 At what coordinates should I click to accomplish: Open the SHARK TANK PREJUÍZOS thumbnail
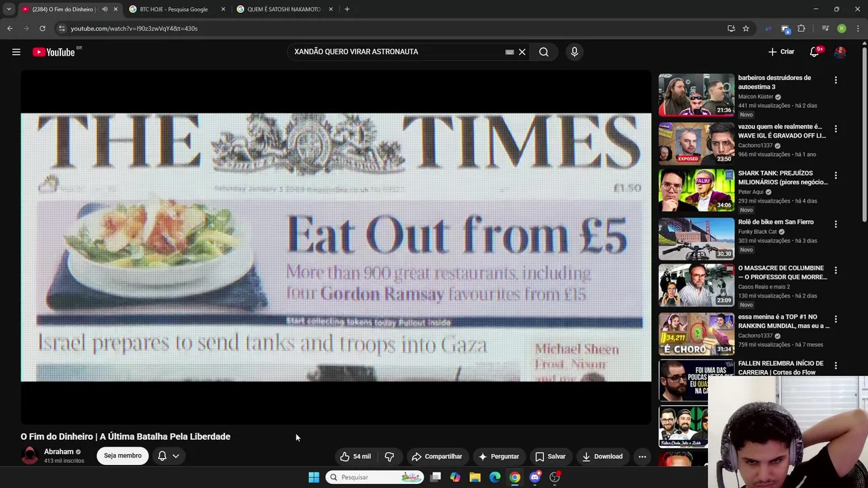coord(696,190)
